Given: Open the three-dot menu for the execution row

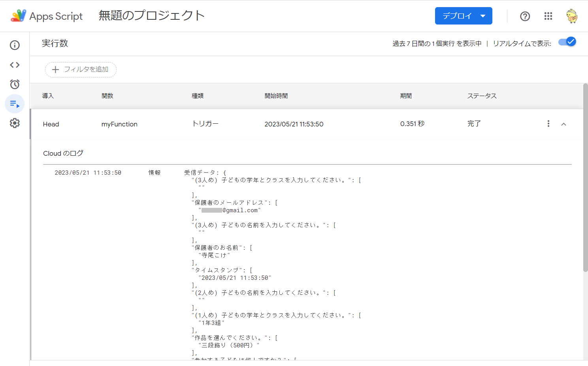Looking at the screenshot, I should 548,123.
